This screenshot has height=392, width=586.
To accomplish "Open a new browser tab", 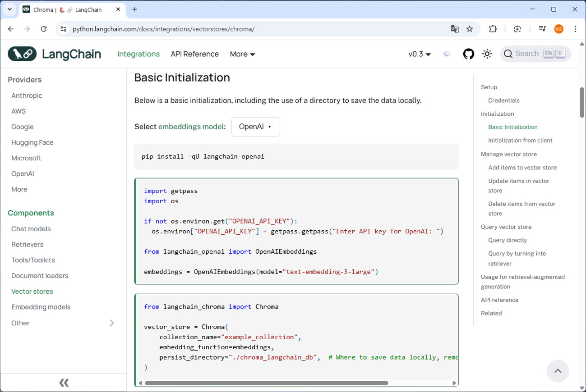I will [x=135, y=9].
